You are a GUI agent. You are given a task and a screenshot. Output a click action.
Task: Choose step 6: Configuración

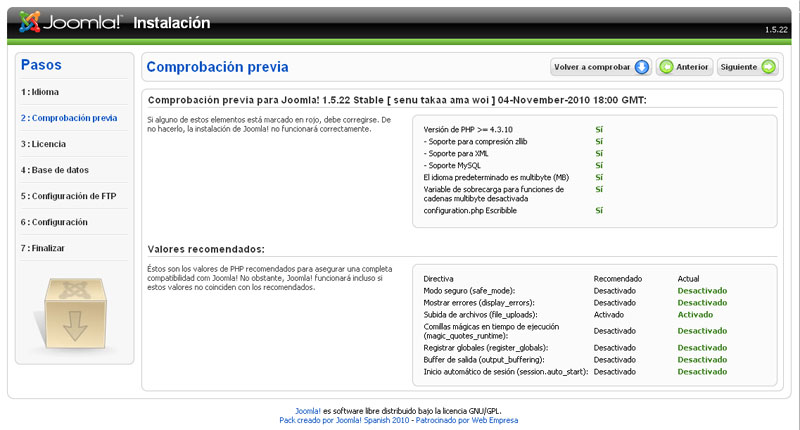pos(54,222)
